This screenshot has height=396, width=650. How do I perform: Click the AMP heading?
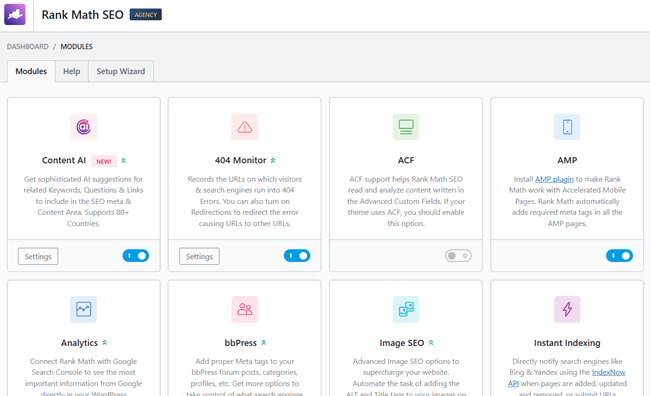pos(567,160)
